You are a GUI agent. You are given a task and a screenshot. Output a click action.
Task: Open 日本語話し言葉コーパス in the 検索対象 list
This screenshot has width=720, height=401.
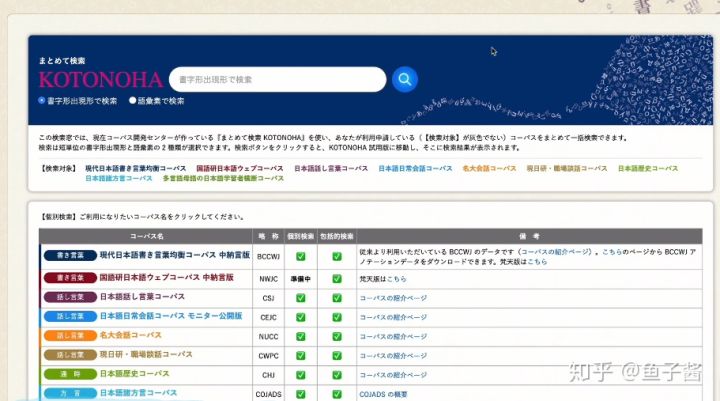tap(331, 169)
